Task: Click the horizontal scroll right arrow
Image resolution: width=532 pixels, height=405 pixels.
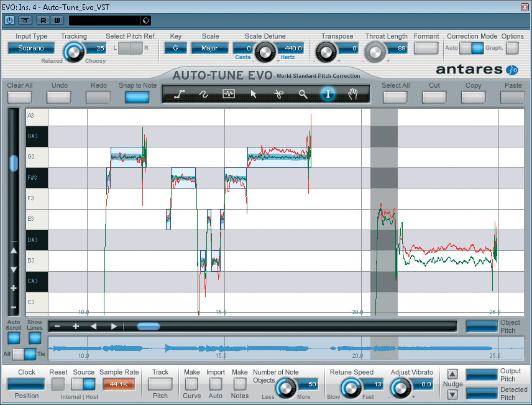Action: click(114, 327)
